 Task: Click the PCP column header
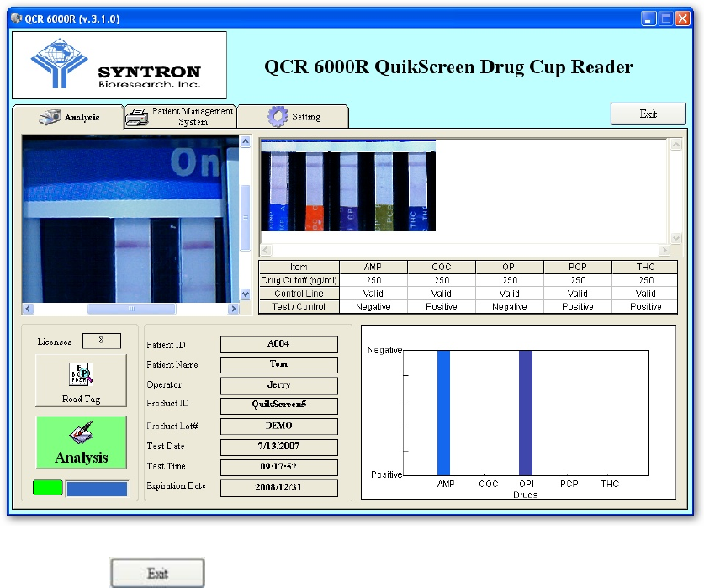(x=578, y=267)
